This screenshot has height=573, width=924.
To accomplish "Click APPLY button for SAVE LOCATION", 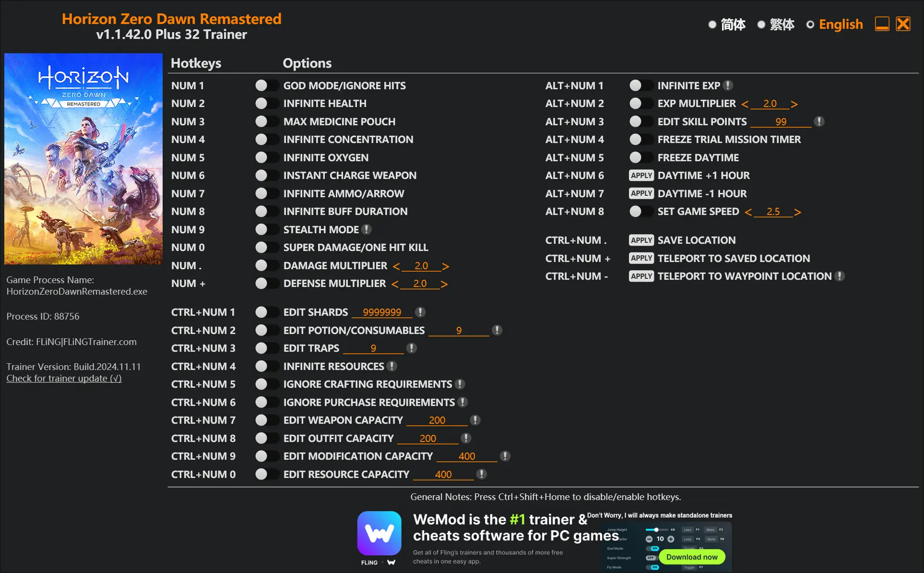I will [x=641, y=239].
